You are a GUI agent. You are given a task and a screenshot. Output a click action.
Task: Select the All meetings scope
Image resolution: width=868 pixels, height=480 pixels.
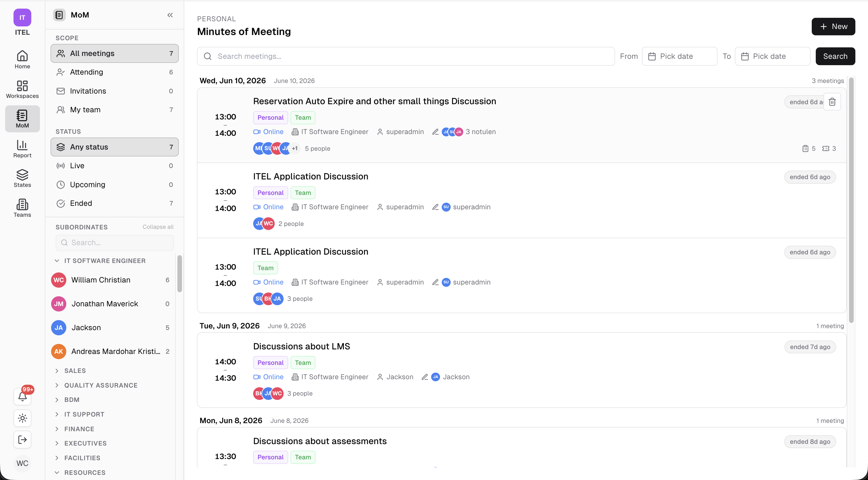(x=115, y=53)
